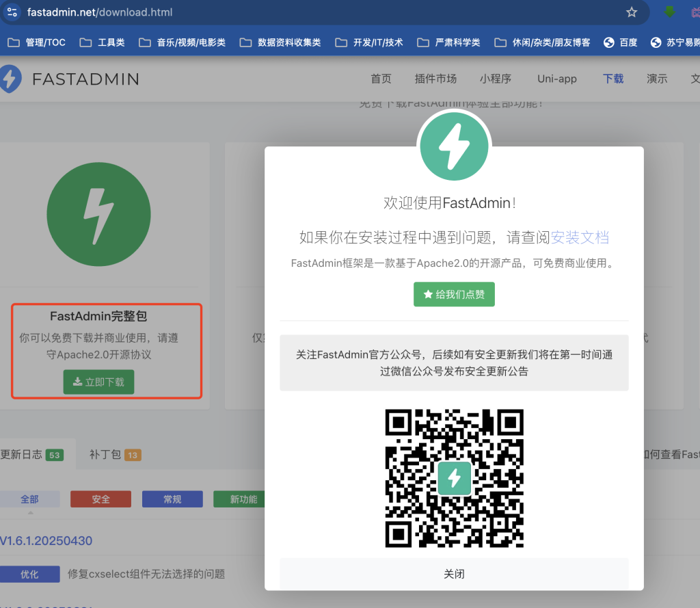Image resolution: width=700 pixels, height=608 pixels.
Task: Filter the changelog by 常规 tag
Action: (172, 499)
